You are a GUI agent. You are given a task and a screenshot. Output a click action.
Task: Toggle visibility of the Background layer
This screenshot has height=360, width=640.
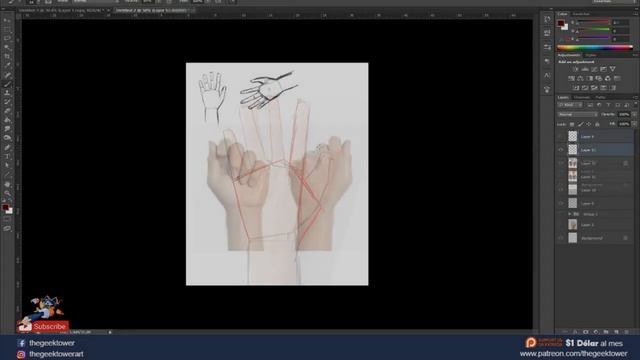(561, 238)
